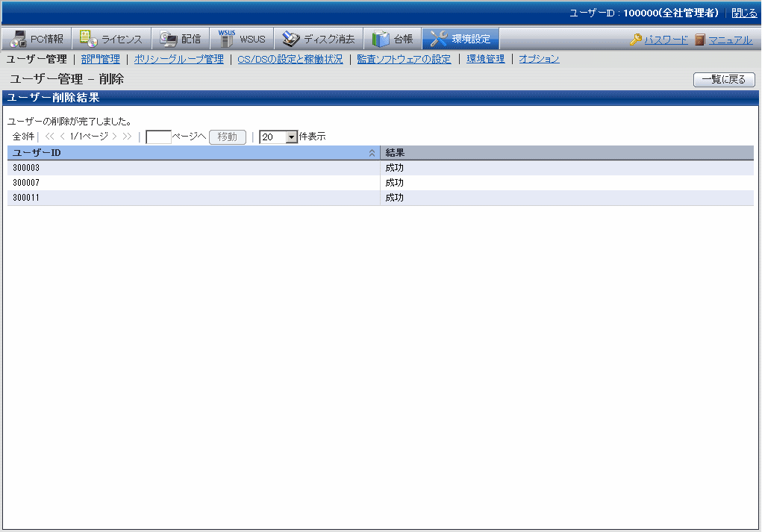Click the PC情報 computer icon
Image resolution: width=762 pixels, height=532 pixels.
pyautogui.click(x=19, y=39)
